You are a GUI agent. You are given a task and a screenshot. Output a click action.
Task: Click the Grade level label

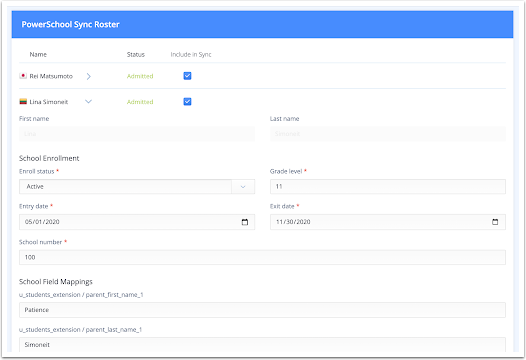pyautogui.click(x=286, y=171)
